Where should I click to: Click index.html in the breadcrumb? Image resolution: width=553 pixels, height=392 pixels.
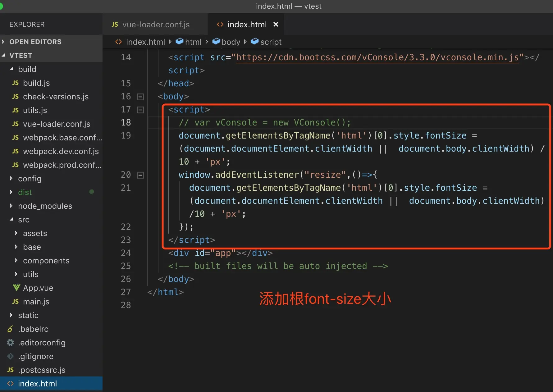(x=145, y=42)
